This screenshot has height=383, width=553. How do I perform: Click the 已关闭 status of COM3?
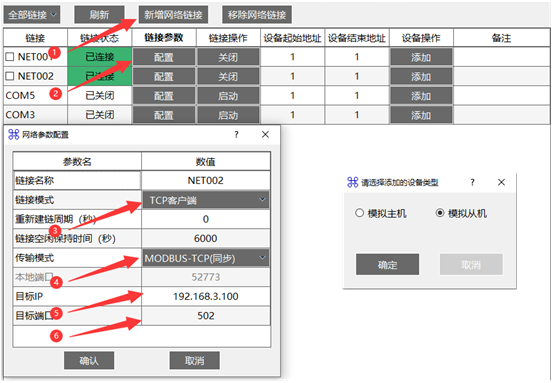tap(100, 115)
